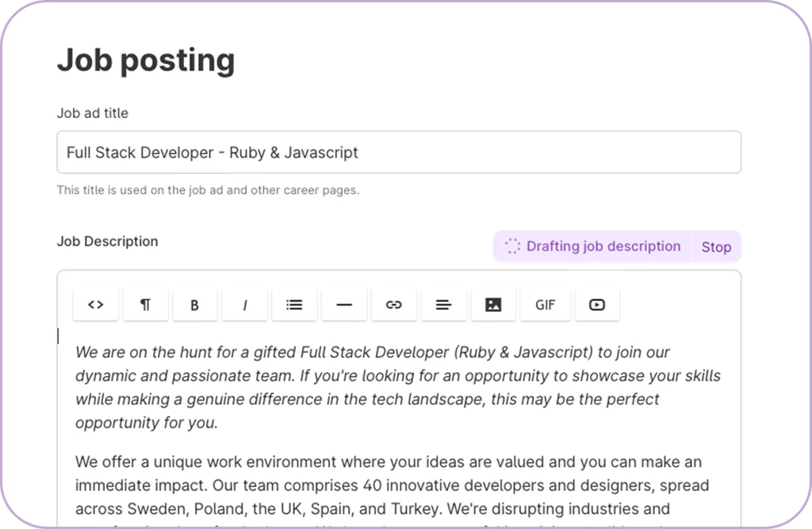The image size is (812, 529).
Task: Insert a bulleted list
Action: coord(294,305)
